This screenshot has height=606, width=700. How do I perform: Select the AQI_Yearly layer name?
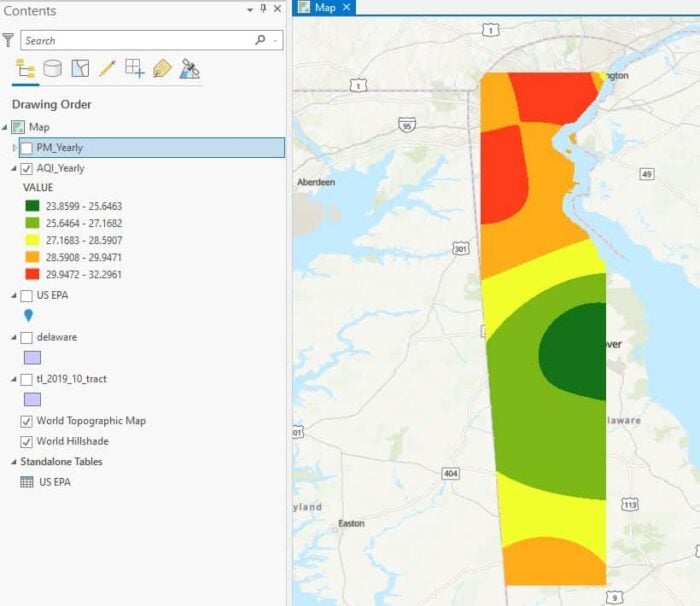coord(60,168)
